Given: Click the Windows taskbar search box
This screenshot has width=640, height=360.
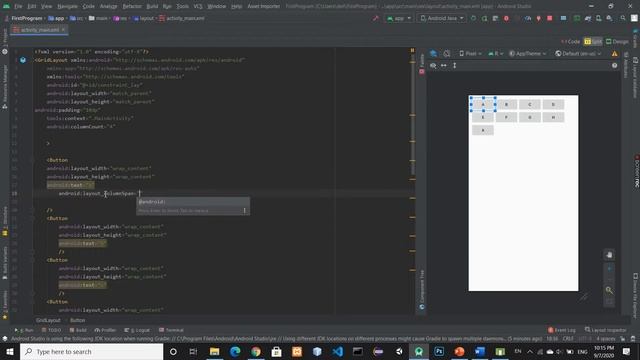Looking at the screenshot, I should (x=91, y=351).
